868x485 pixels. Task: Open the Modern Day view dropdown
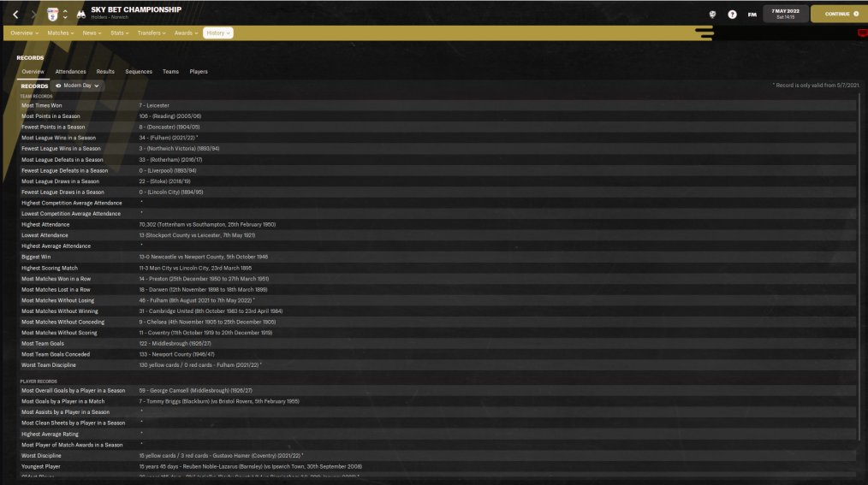(x=78, y=86)
